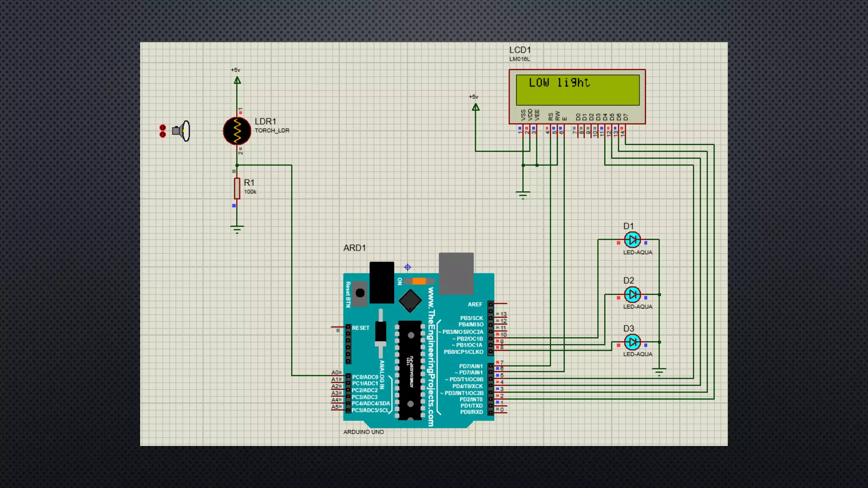
Task: Click the ground symbol below resistor R1
Action: 237,229
